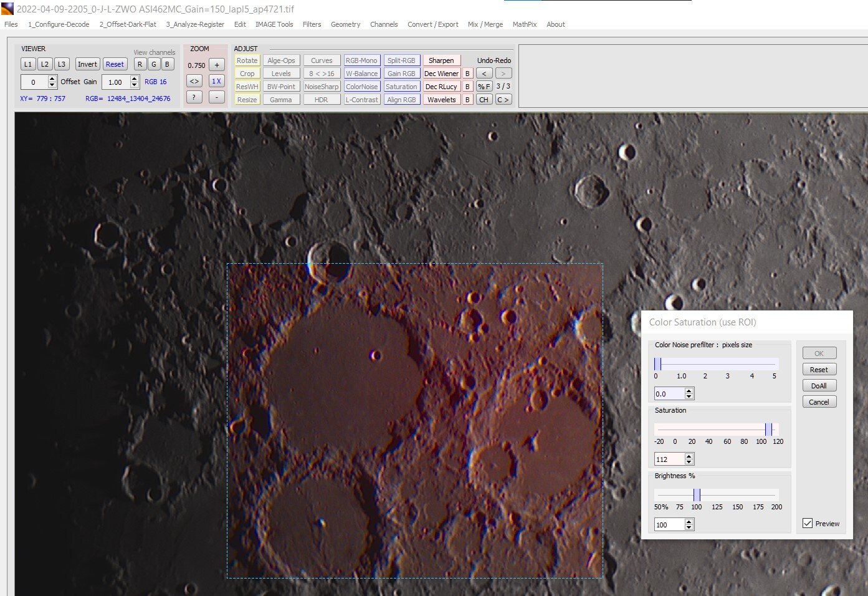Cancel the Color Saturation dialog
Viewport: 868px width, 596px height.
pyautogui.click(x=819, y=402)
